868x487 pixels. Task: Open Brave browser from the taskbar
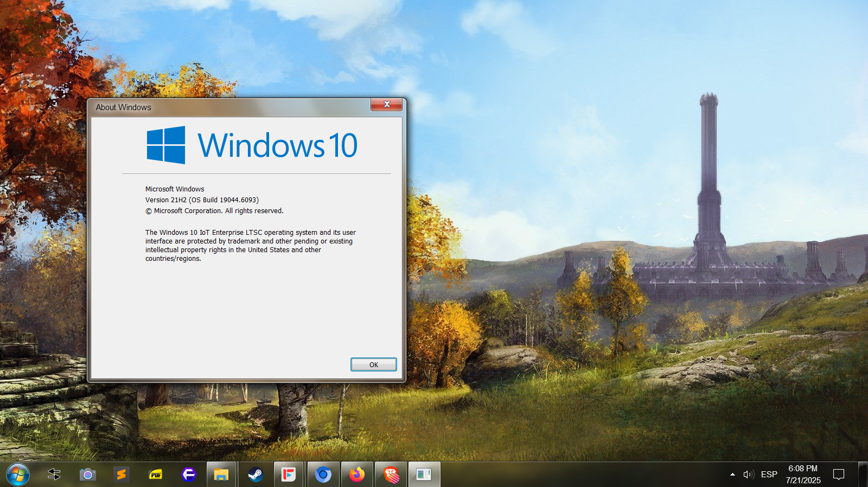(391, 475)
